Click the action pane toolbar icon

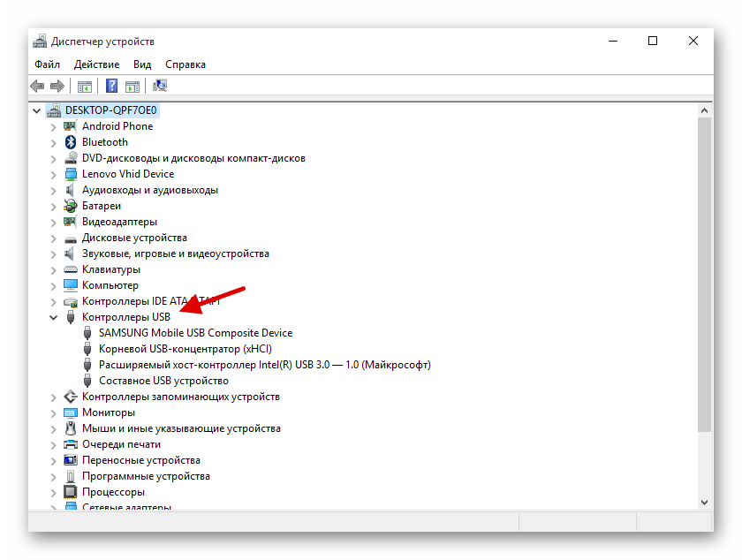132,87
